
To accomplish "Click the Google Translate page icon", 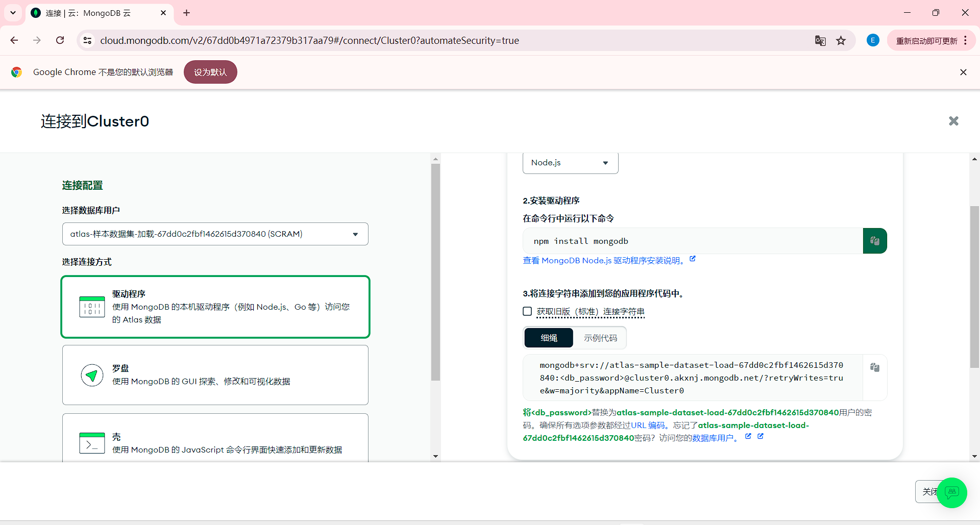I will tap(820, 41).
